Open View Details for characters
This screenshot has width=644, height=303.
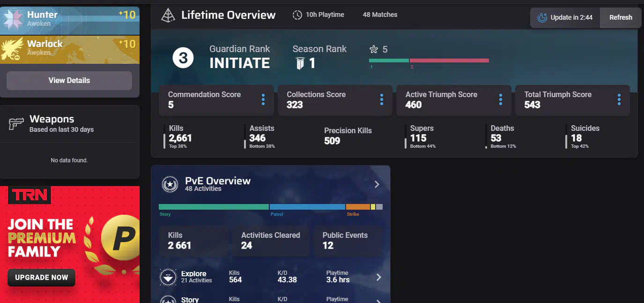click(x=69, y=80)
